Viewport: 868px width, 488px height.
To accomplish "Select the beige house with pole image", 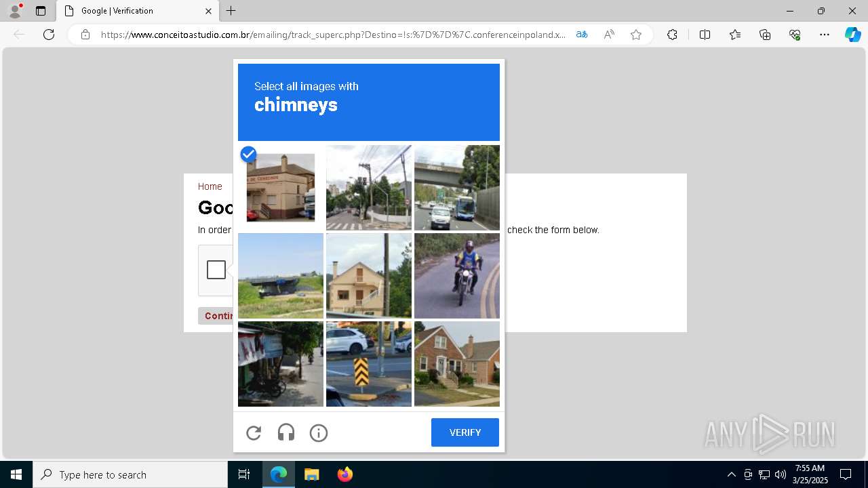I will click(369, 276).
